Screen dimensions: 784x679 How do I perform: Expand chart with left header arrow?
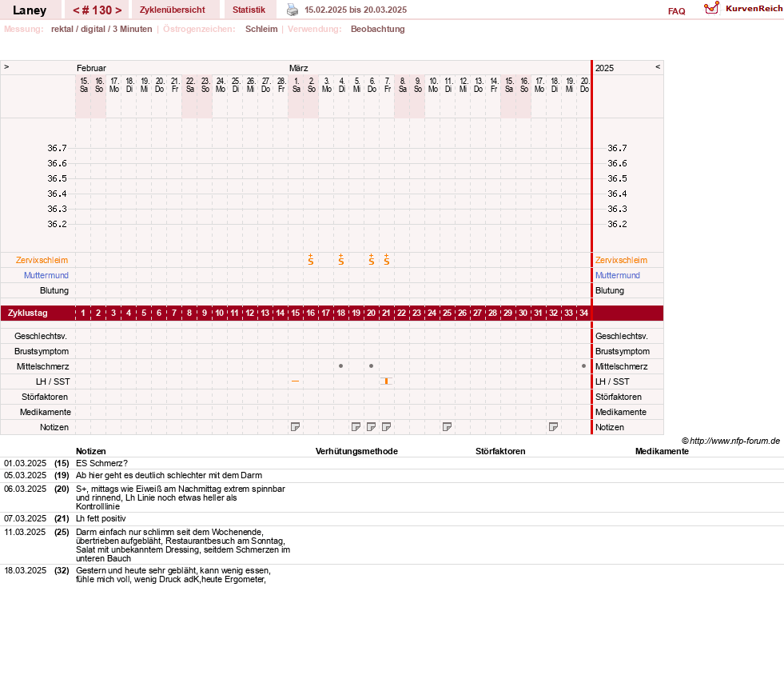coord(6,67)
